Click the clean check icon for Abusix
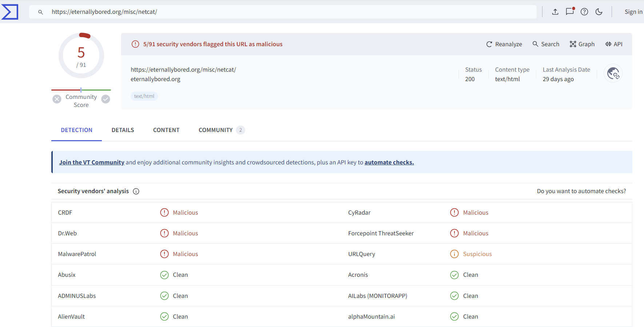 click(164, 275)
